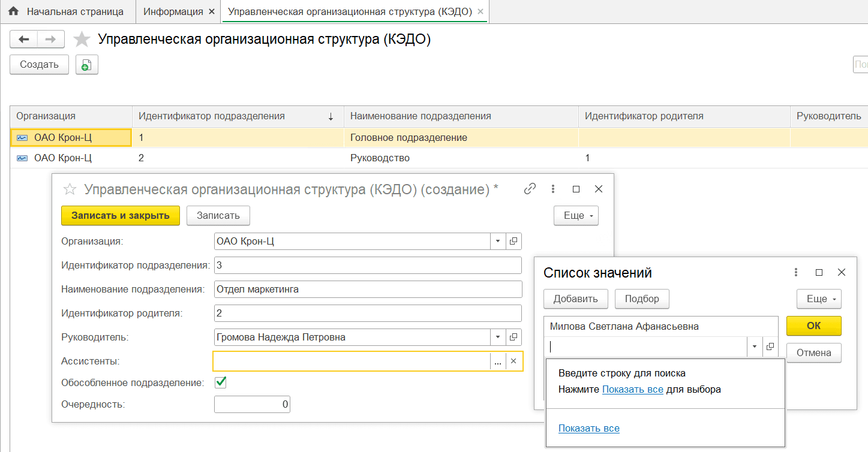Viewport: 868px width, 452px height.
Task: Click the forward navigation arrow
Action: [x=51, y=40]
